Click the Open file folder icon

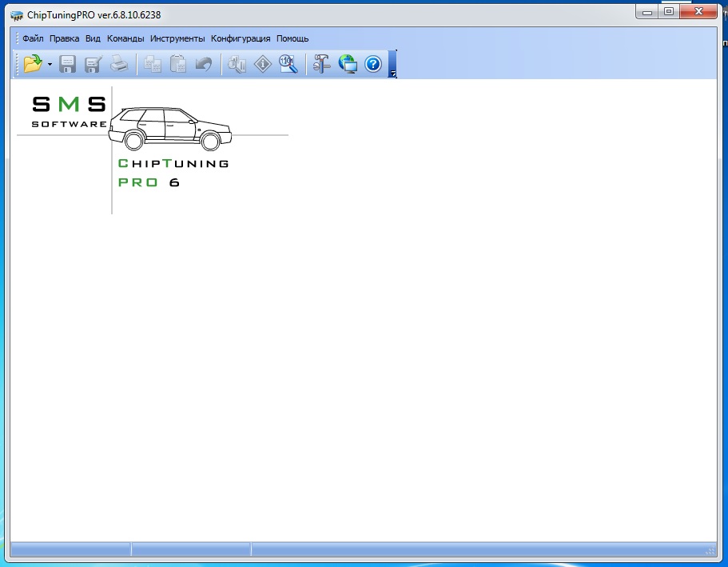[x=33, y=64]
